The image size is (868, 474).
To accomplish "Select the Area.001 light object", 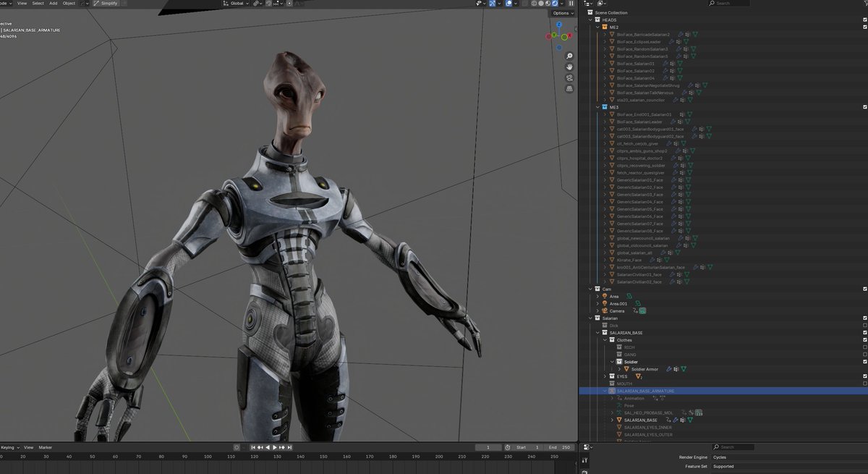I will (618, 303).
